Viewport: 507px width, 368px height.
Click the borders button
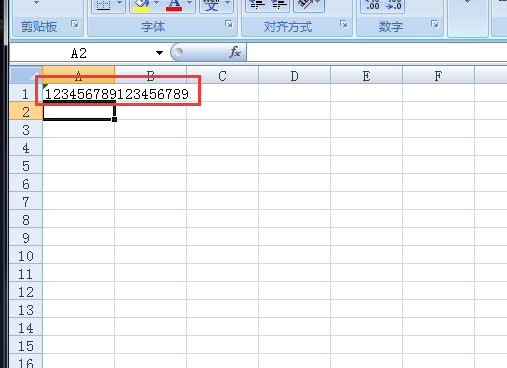pyautogui.click(x=104, y=6)
